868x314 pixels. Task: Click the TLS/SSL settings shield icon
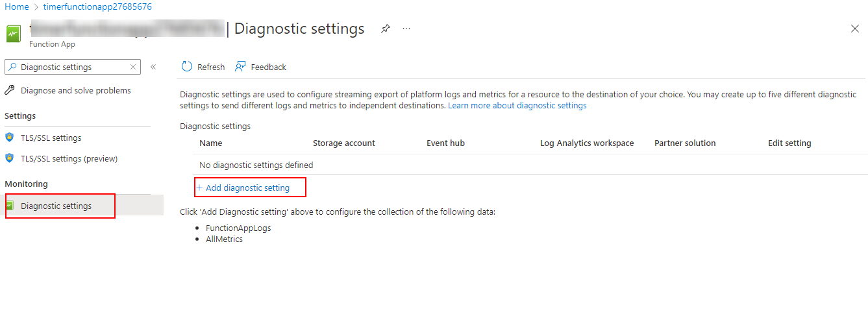[x=10, y=138]
